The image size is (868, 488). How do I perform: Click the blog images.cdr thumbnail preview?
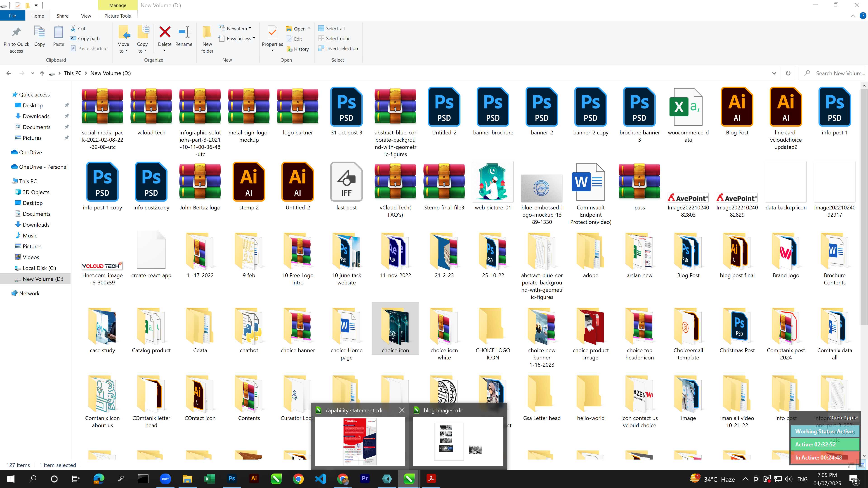[x=458, y=442]
